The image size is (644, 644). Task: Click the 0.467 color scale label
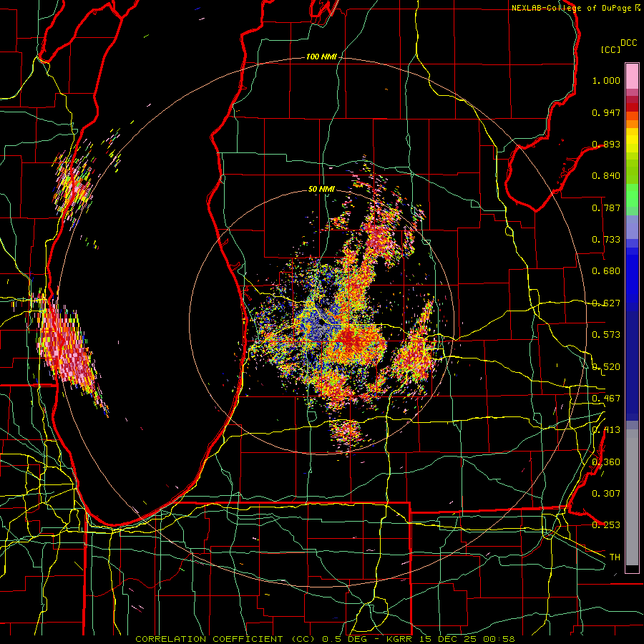pos(606,398)
